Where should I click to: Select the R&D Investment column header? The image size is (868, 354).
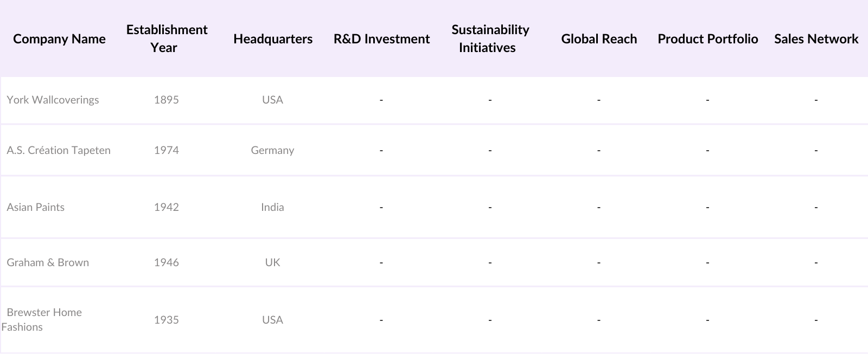pos(381,39)
